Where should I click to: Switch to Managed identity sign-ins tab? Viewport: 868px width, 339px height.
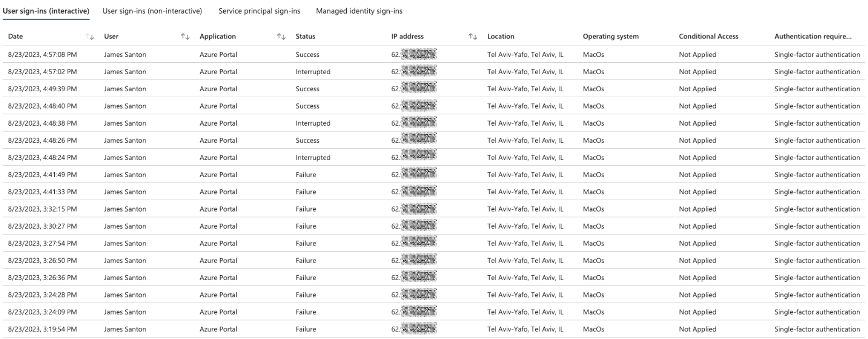point(359,11)
